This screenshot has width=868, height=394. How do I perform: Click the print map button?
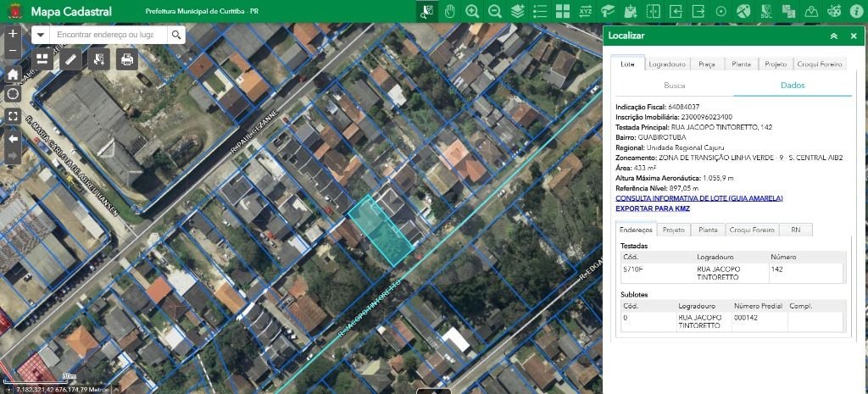point(127,59)
